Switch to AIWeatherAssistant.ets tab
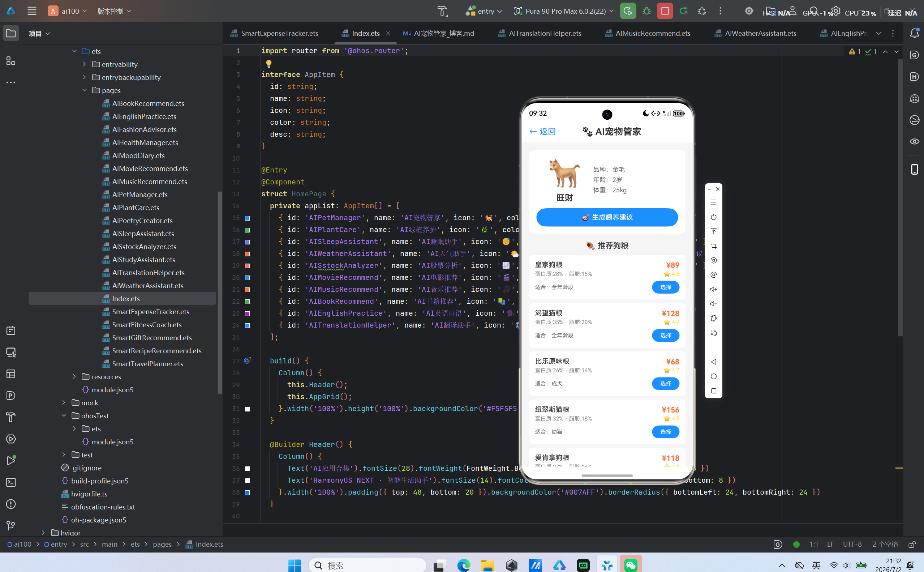The width and height of the screenshot is (924, 572). click(755, 33)
